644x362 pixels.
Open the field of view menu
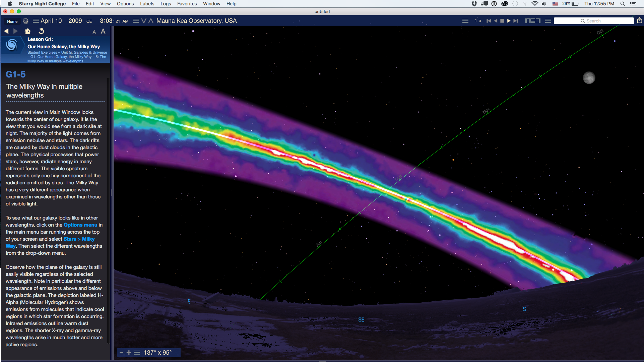137,353
